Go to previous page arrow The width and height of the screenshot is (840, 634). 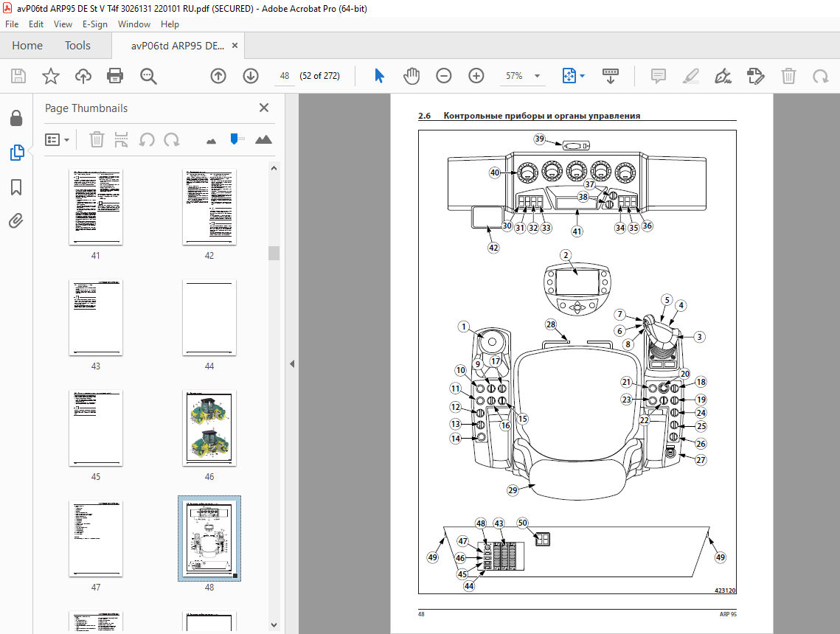point(218,76)
